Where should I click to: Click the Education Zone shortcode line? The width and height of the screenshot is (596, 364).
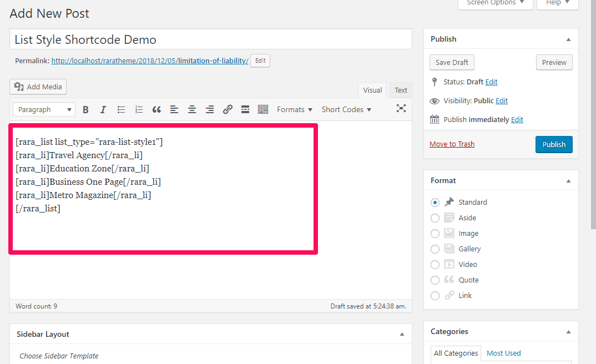(83, 169)
